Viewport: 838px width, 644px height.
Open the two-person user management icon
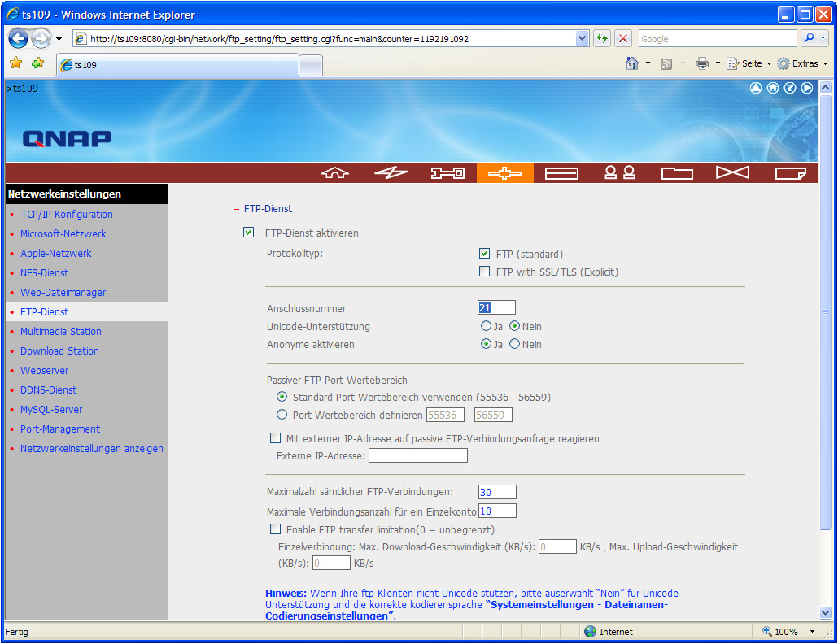coord(619,172)
